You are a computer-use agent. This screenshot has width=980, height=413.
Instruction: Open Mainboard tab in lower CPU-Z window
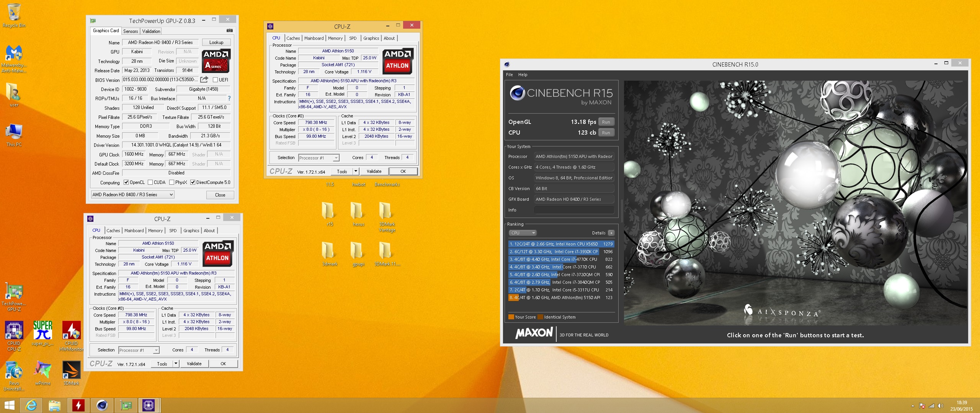pyautogui.click(x=134, y=231)
